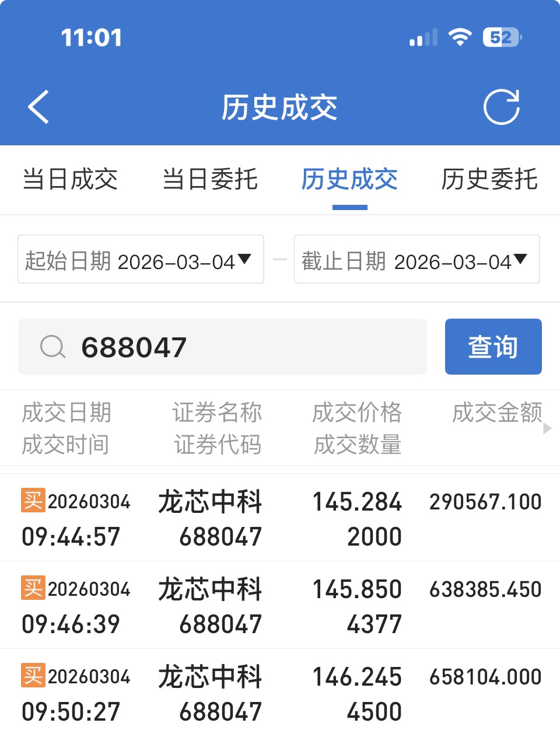This screenshot has height=730, width=560.
Task: Tap 龙芯中科 in the 09:44:57 row
Action: pyautogui.click(x=211, y=502)
